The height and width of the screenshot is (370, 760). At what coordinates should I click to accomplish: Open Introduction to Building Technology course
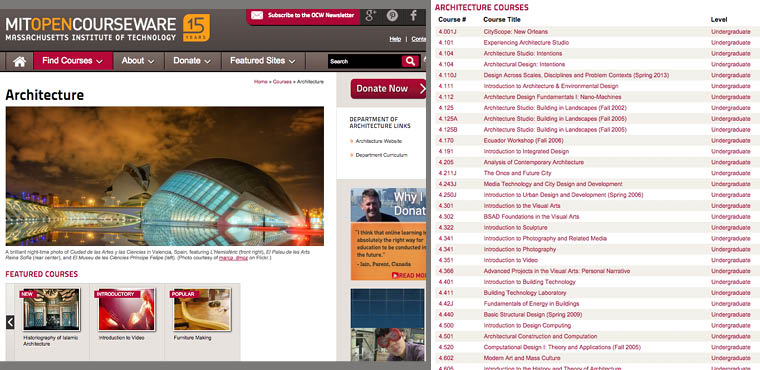click(x=529, y=282)
